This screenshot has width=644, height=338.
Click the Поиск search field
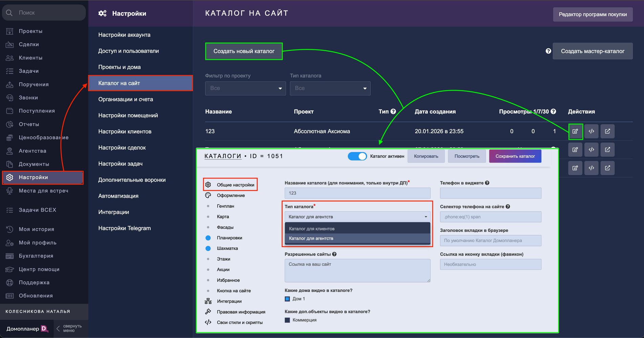click(x=44, y=13)
